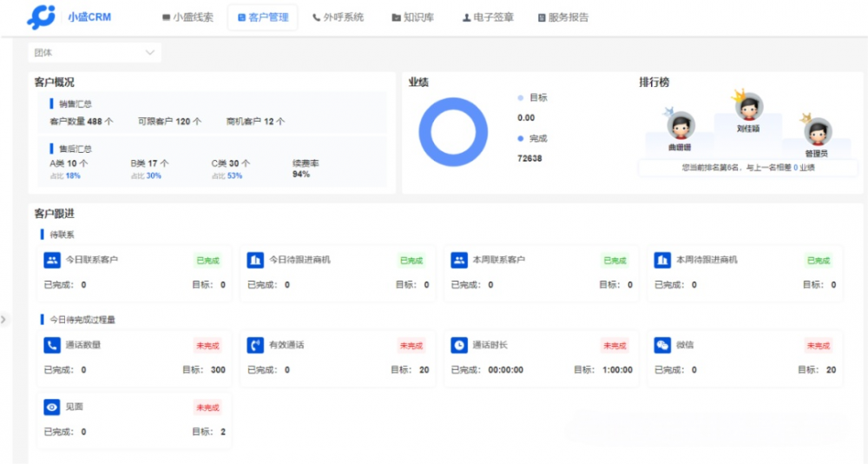Click the 售后汇总 section heading

pos(76,149)
